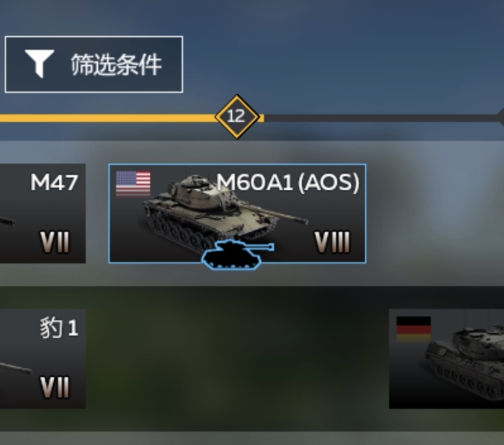Click the M47 tier VII badge
The width and height of the screenshot is (504, 445).
click(x=55, y=242)
